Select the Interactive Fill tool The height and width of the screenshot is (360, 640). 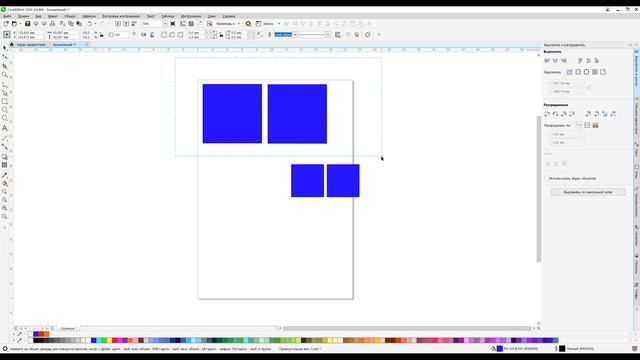point(5,184)
